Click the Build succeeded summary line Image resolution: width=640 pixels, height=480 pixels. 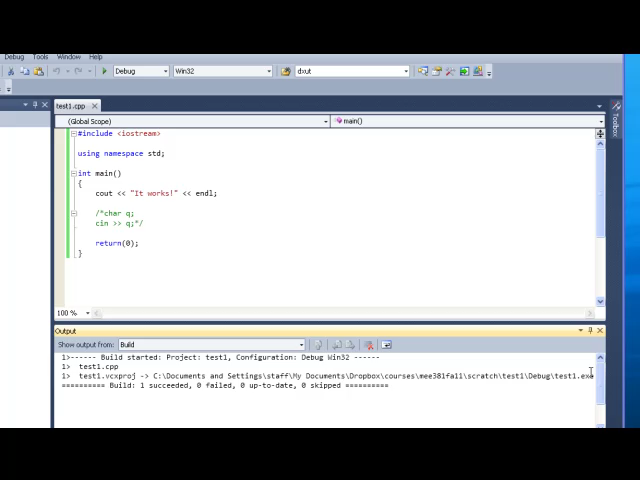point(225,386)
